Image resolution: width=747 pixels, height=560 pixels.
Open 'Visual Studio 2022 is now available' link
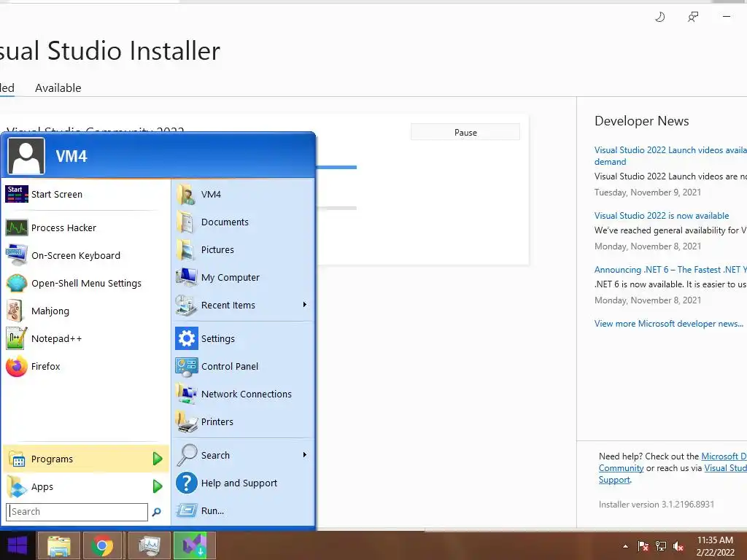[x=661, y=216]
